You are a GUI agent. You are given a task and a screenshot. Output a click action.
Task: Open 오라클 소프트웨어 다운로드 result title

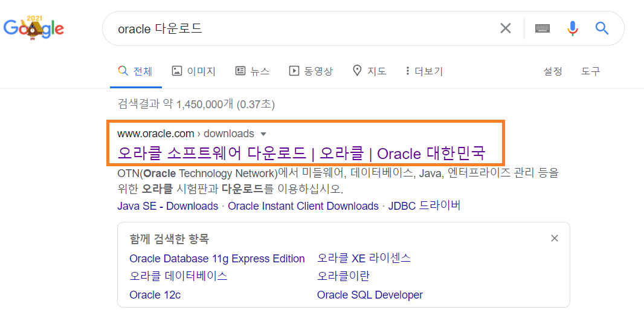coord(301,154)
